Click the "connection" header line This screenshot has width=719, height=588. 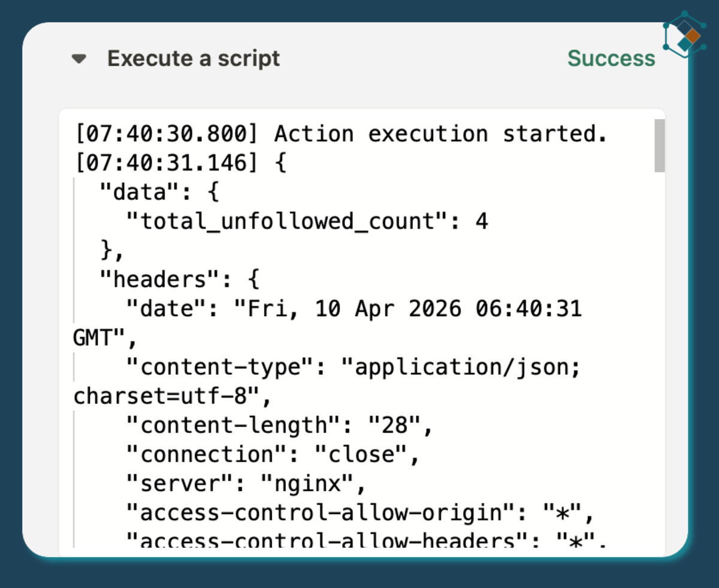pos(271,454)
